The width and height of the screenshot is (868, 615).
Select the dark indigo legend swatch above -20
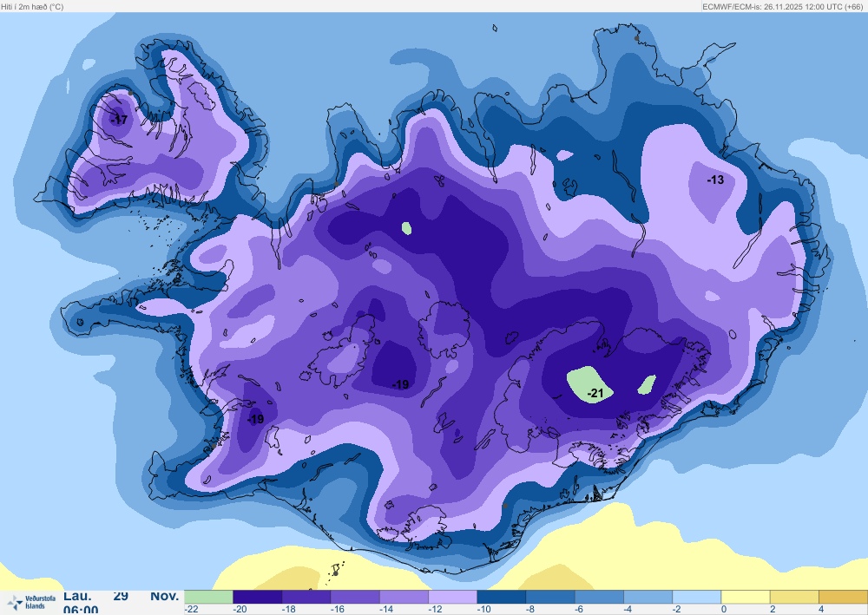click(258, 597)
